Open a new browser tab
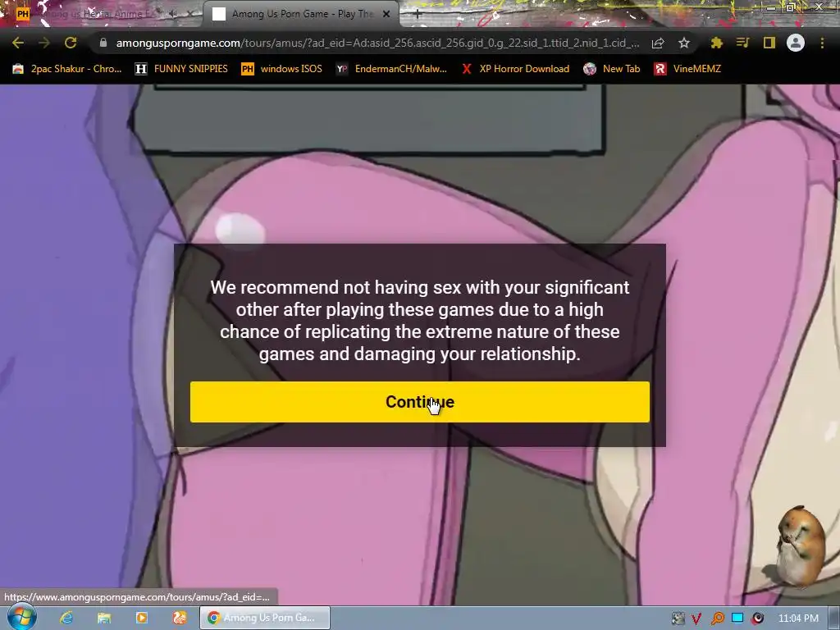This screenshot has height=630, width=840. pos(418,14)
